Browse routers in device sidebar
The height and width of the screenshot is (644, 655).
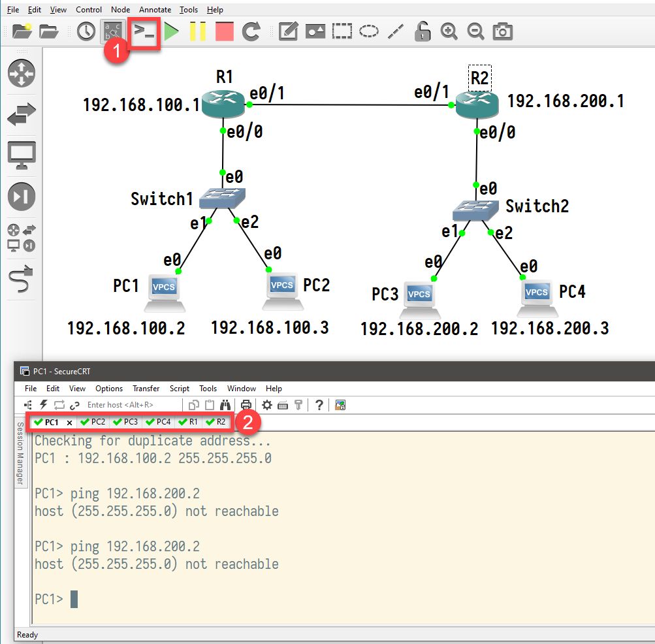[22, 73]
